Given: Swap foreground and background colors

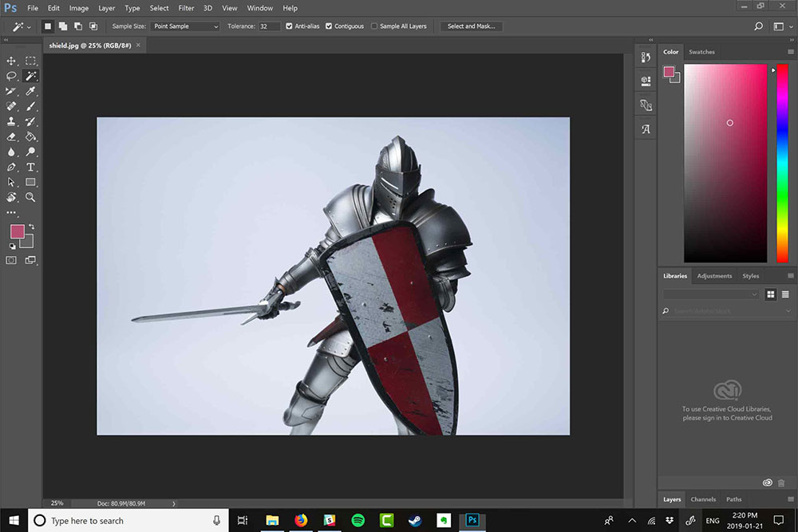Looking at the screenshot, I should click(32, 227).
